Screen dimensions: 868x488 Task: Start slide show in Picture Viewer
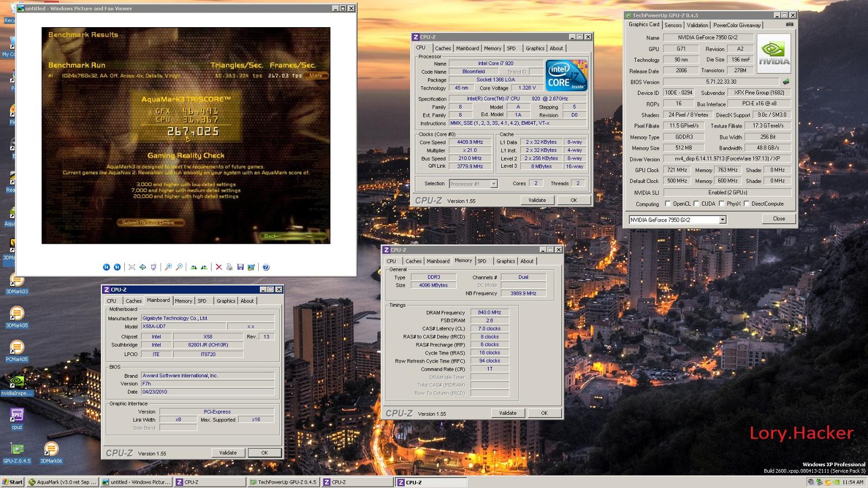click(x=154, y=267)
